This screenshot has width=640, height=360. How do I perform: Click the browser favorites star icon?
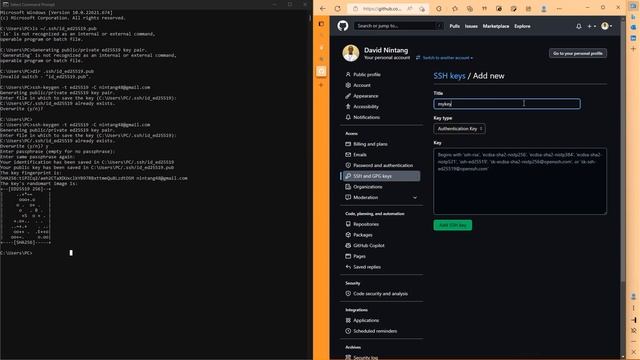(455, 9)
